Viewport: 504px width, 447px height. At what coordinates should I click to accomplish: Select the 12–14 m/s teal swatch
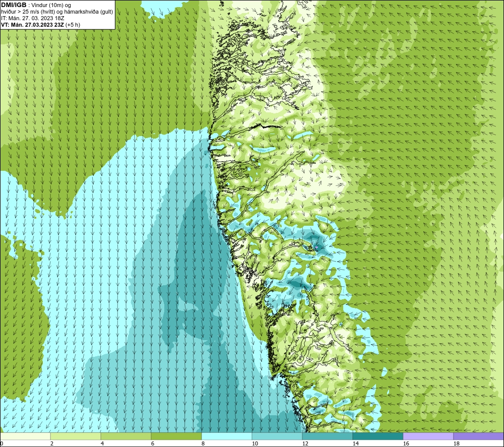pos(328,436)
